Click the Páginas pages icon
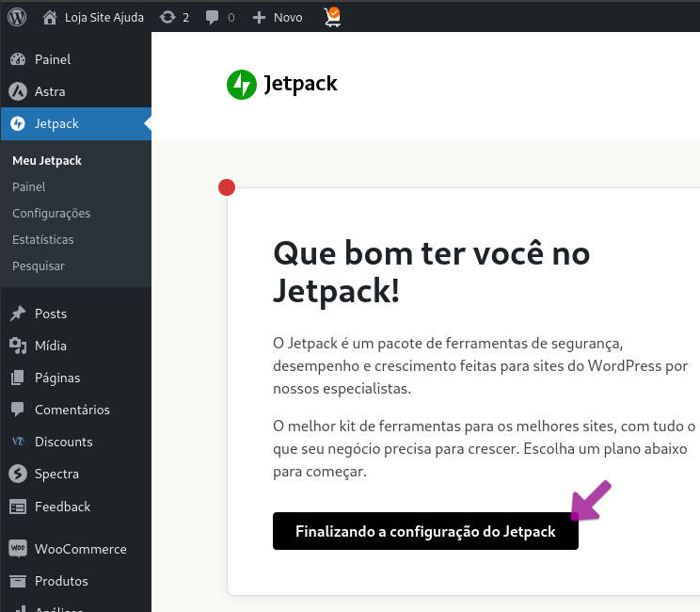 point(18,378)
